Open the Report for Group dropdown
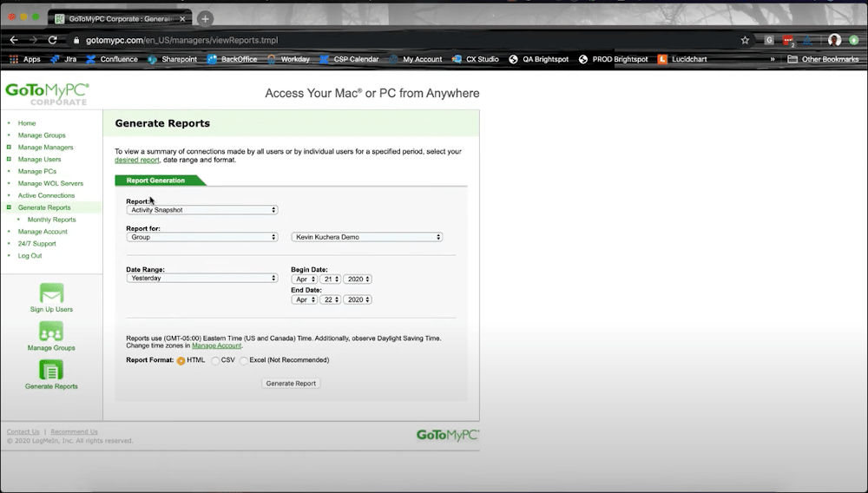This screenshot has width=868, height=493. pyautogui.click(x=202, y=237)
